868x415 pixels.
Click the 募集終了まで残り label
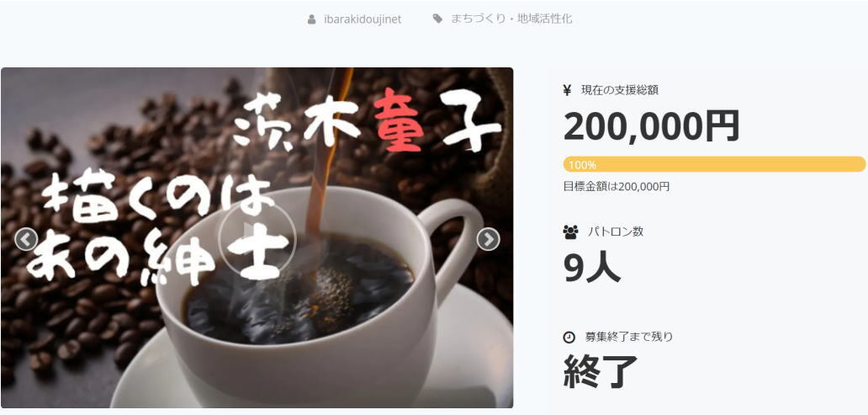pyautogui.click(x=628, y=337)
